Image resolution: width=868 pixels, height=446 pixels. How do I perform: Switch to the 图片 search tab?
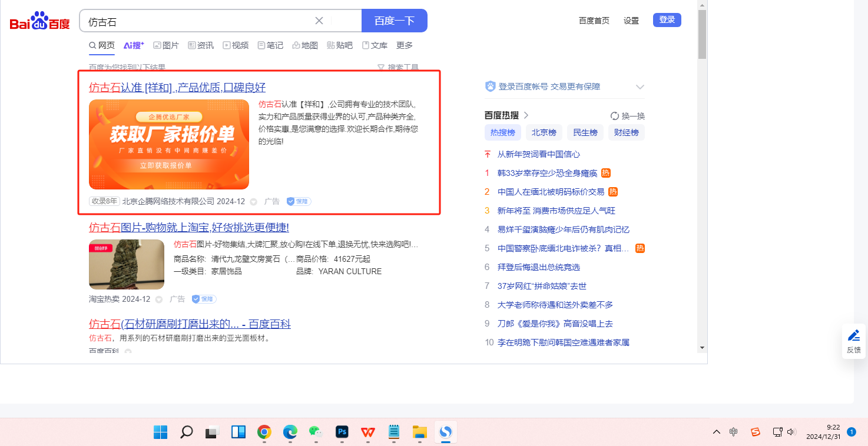166,45
